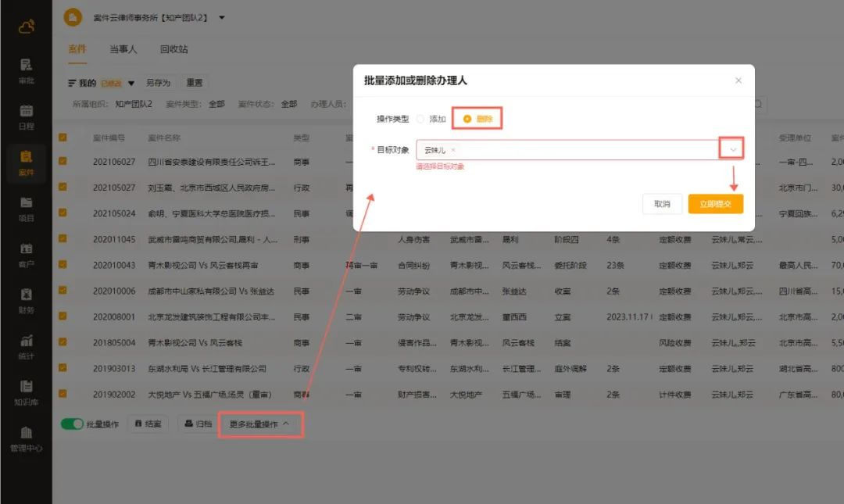Click the 立即提交 button
The image size is (844, 504).
tap(715, 204)
